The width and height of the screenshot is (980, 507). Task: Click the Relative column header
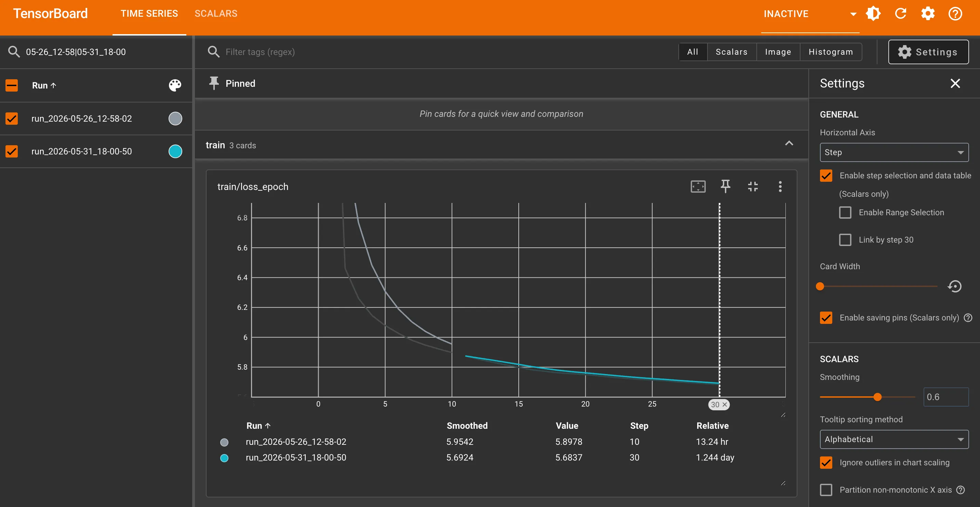tap(712, 426)
